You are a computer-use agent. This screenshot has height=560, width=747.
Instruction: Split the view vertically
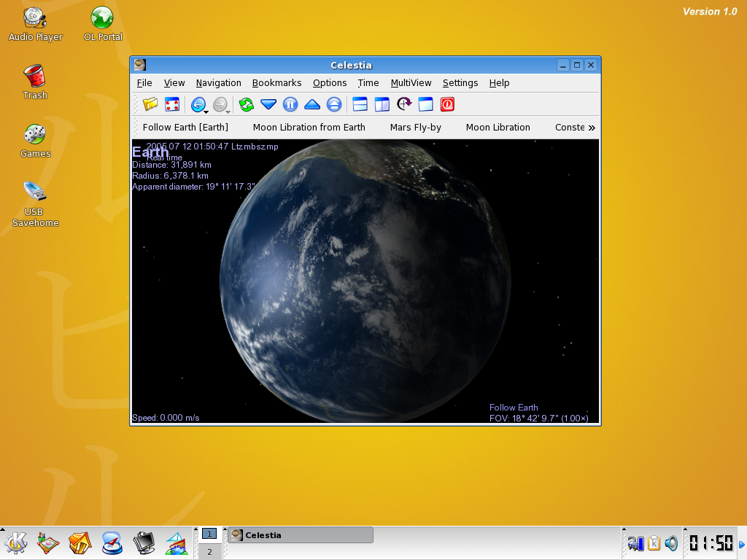click(x=382, y=104)
